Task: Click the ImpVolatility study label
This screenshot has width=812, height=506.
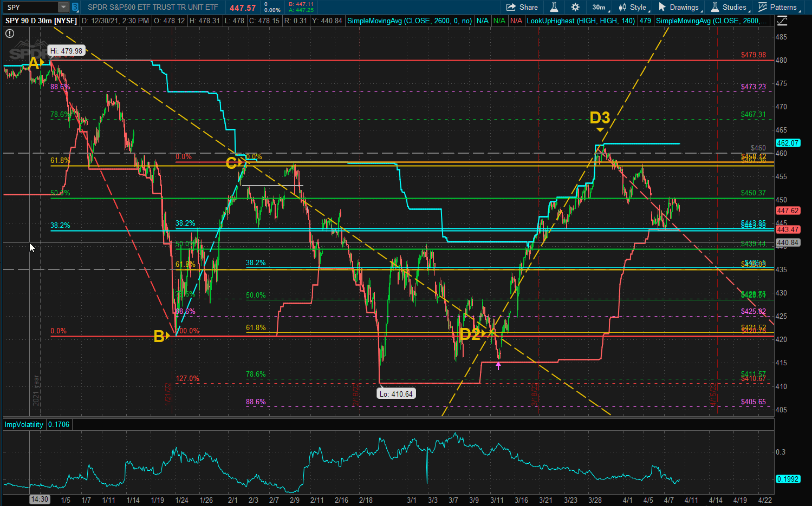Action: [24, 424]
